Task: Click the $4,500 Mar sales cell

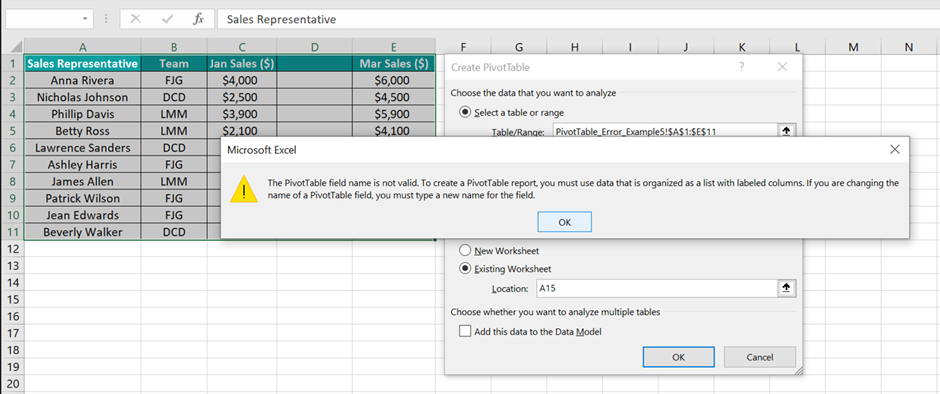Action: [x=393, y=97]
